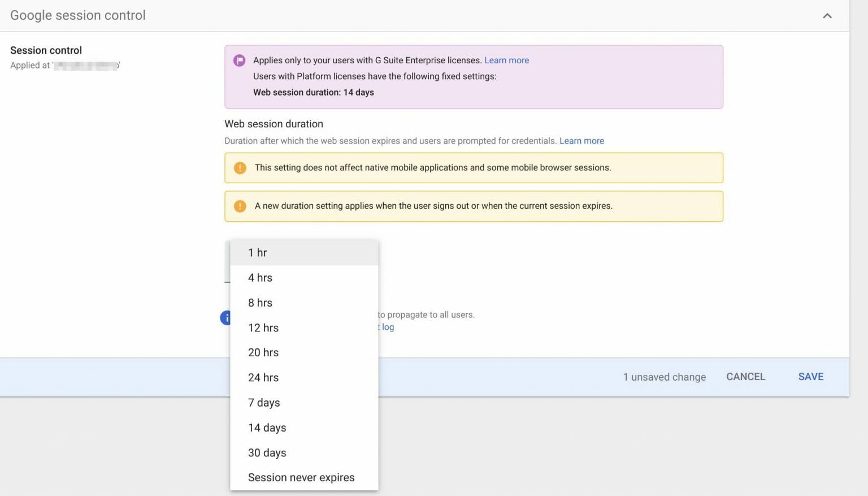This screenshot has height=496, width=868.
Task: Click the SAVE button
Action: (810, 376)
